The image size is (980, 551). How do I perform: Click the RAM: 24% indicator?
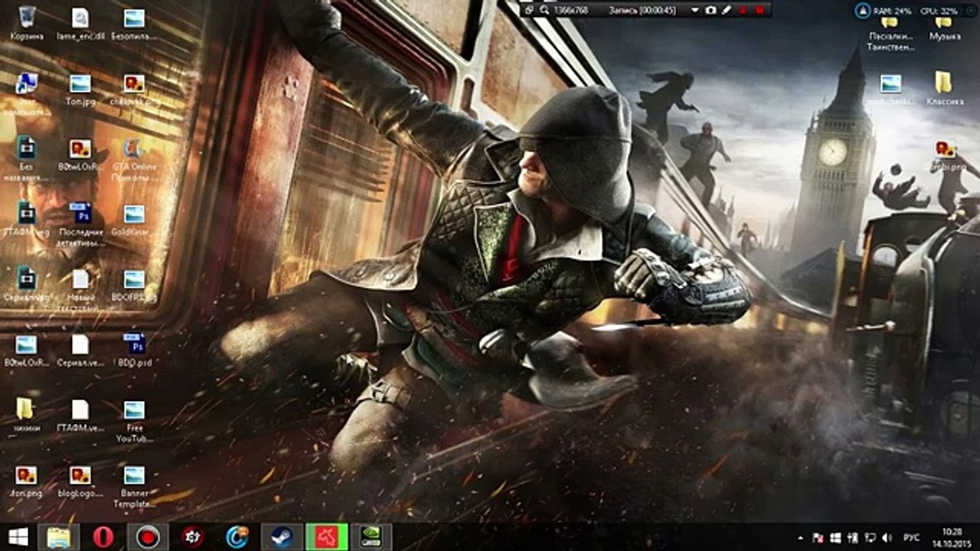coord(893,11)
